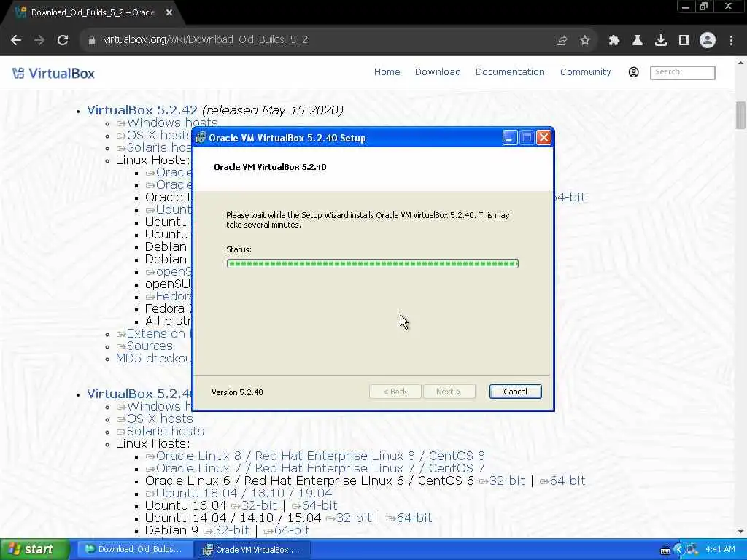The width and height of the screenshot is (747, 560).
Task: Open Solaris hosts link under 5.2.40
Action: pos(160,432)
